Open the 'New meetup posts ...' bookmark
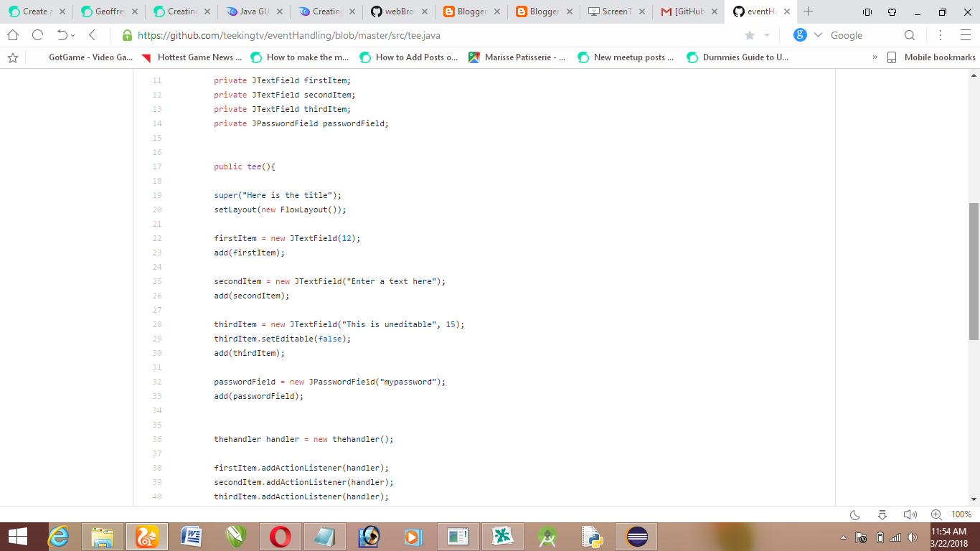Viewport: 980px width, 551px height. click(626, 57)
